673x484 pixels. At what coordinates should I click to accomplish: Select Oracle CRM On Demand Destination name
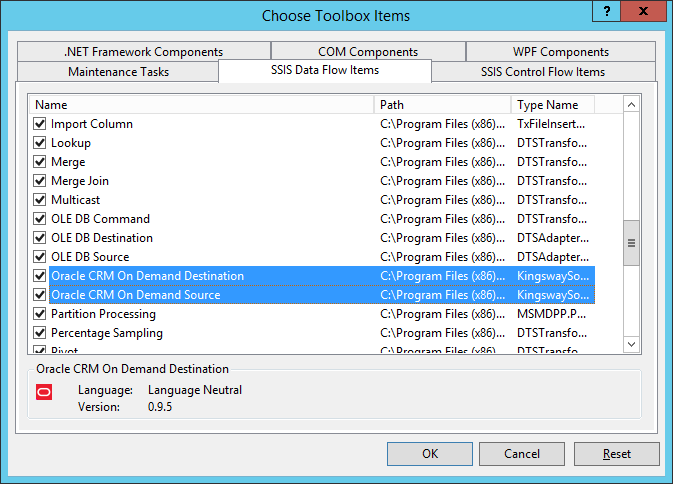[148, 276]
